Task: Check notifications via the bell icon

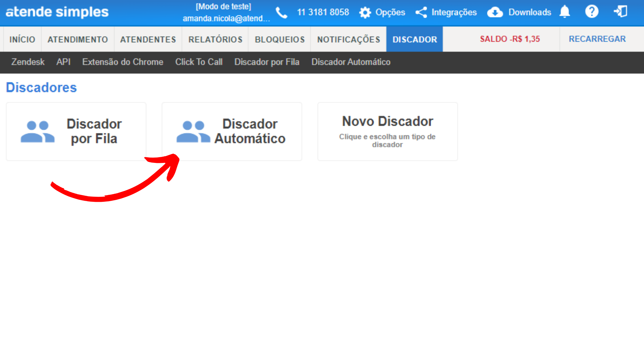Action: pos(565,12)
